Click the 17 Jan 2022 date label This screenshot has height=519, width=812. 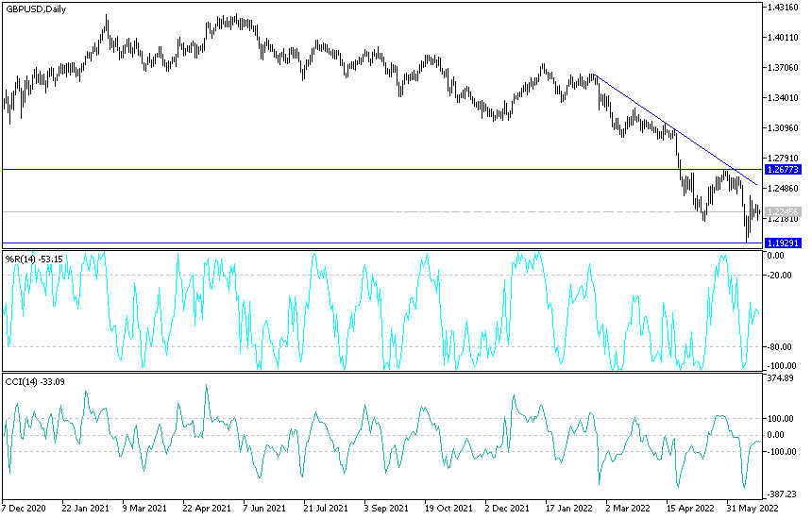tap(569, 509)
